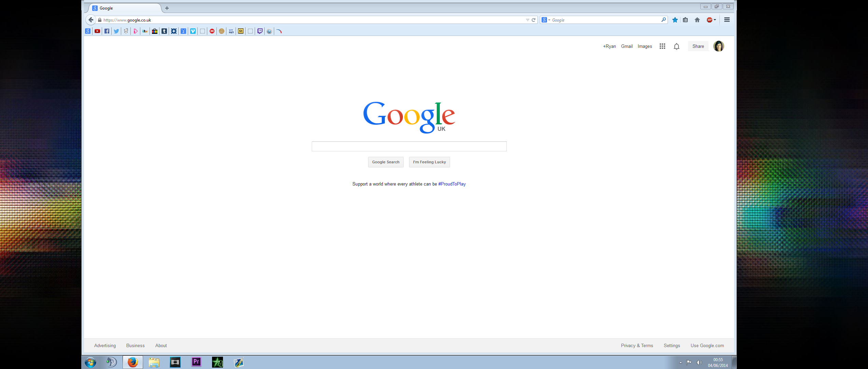The width and height of the screenshot is (868, 369).
Task: Expand the Adblock Plus dropdown arrow
Action: pos(715,20)
